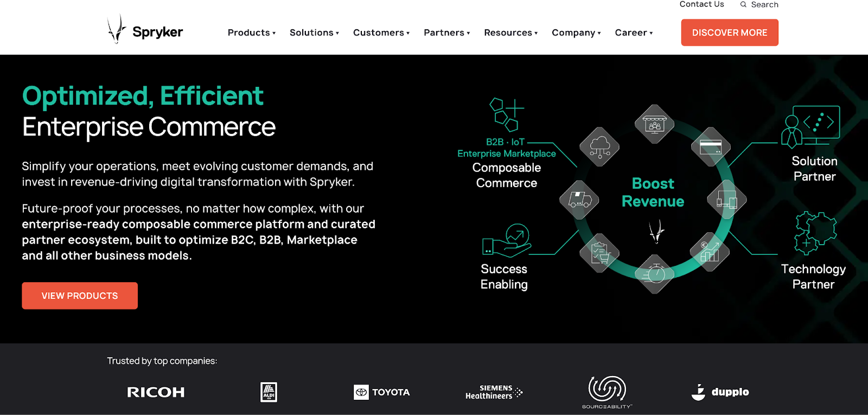Image resolution: width=868 pixels, height=415 pixels.
Task: Click the VIEW PRODUCTS button
Action: coord(80,296)
